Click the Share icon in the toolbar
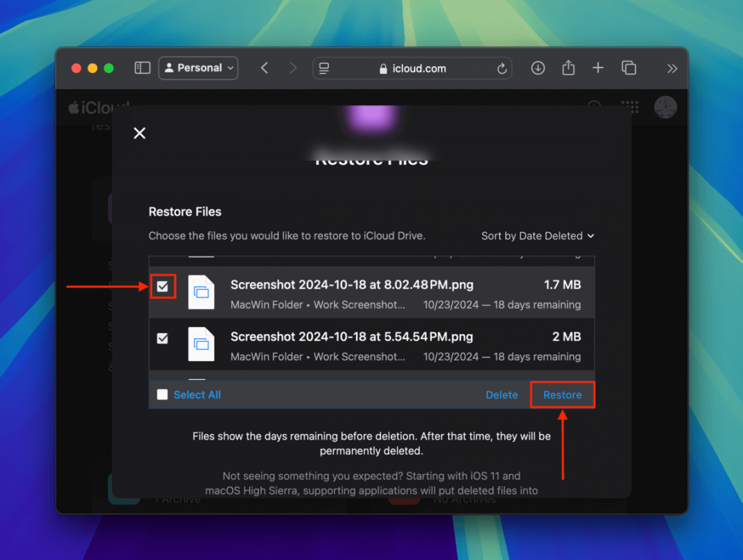743x560 pixels. 568,67
